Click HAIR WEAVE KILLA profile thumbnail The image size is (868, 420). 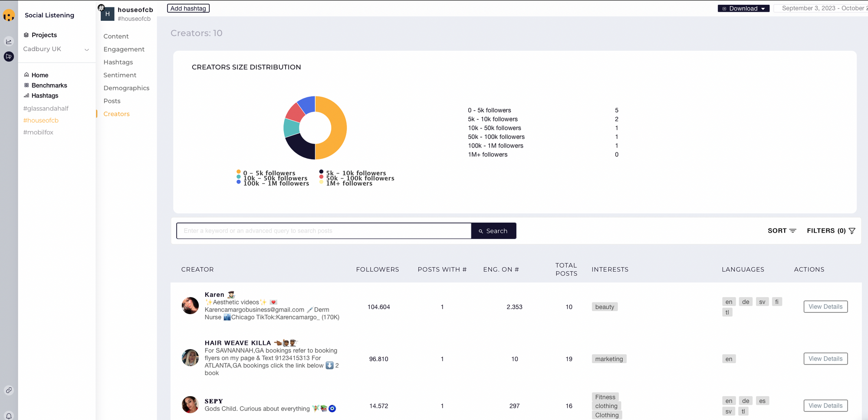pos(190,358)
